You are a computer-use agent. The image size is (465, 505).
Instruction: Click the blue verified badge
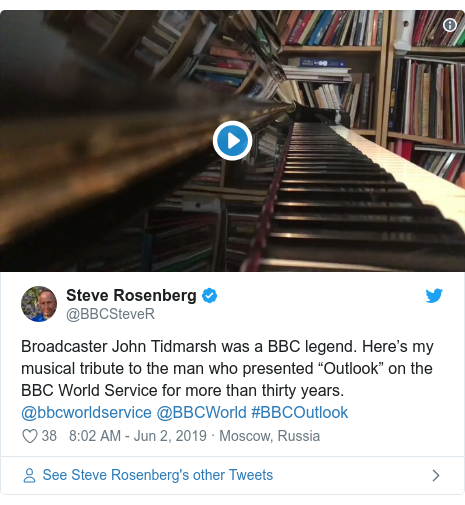point(210,295)
